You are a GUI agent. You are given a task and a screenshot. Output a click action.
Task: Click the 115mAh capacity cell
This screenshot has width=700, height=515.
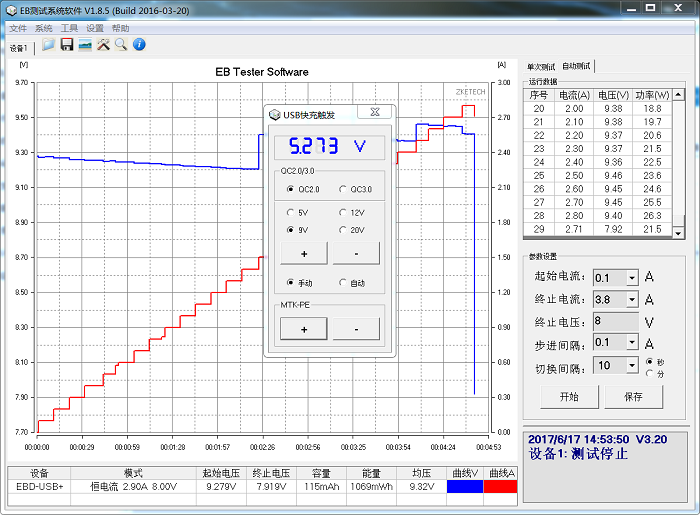[x=321, y=486]
